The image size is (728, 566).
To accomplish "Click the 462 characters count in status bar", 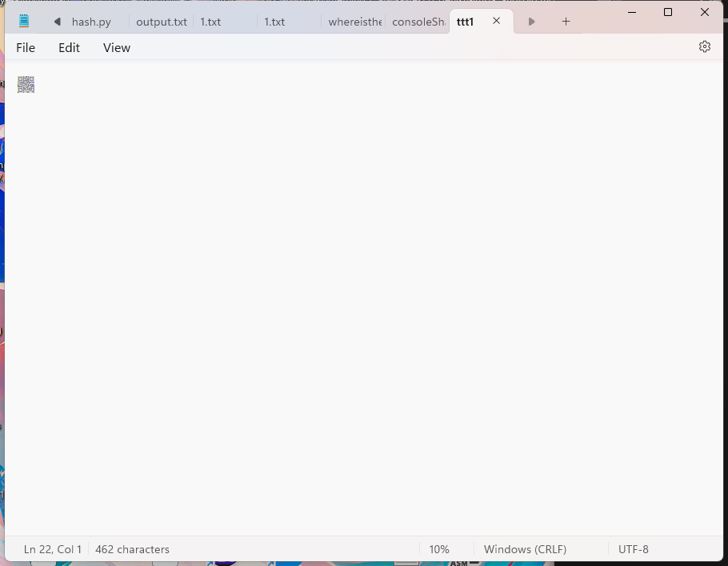I will 132,549.
